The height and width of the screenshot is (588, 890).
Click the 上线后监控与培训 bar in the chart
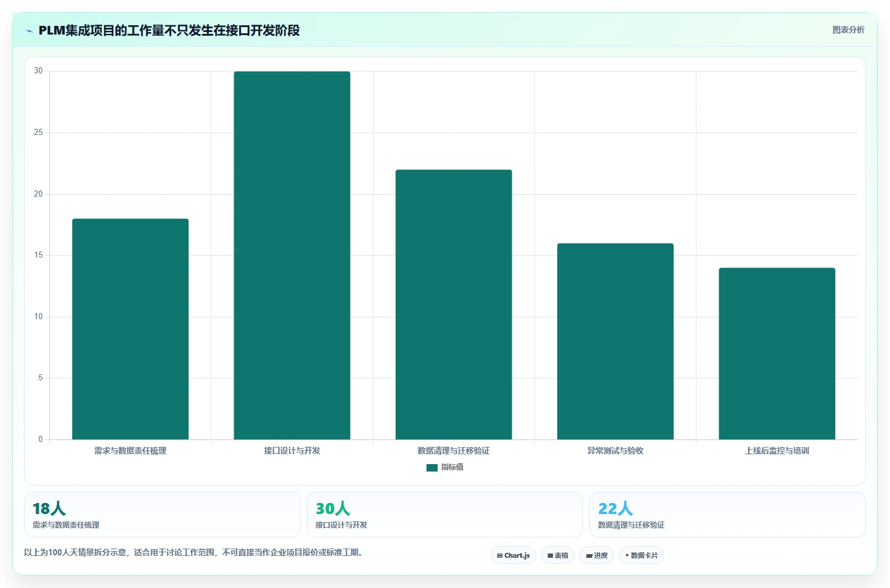[777, 354]
